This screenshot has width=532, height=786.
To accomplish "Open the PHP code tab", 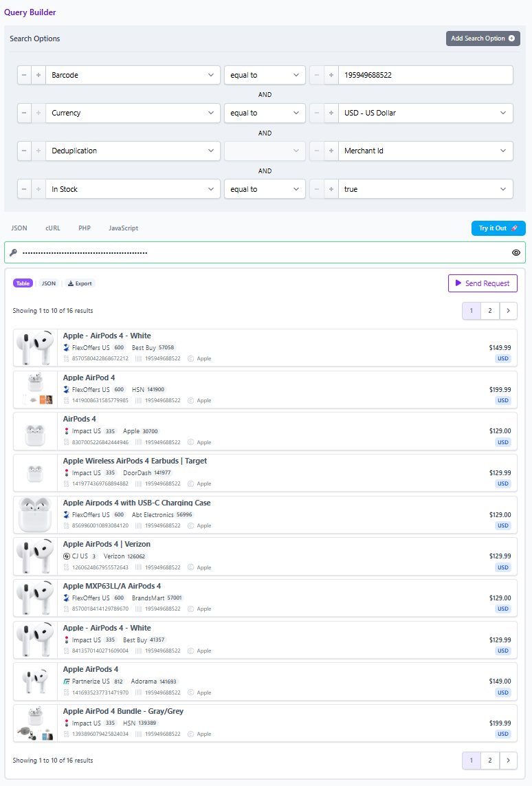I will point(85,228).
